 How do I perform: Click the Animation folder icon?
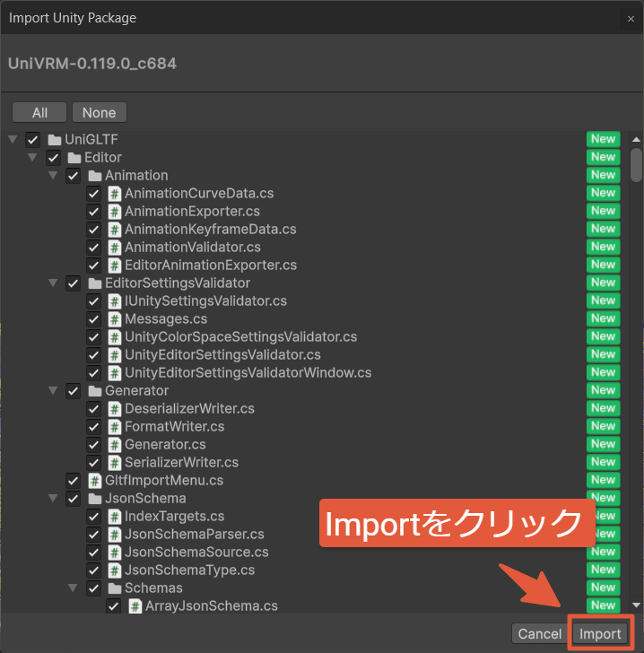click(95, 176)
